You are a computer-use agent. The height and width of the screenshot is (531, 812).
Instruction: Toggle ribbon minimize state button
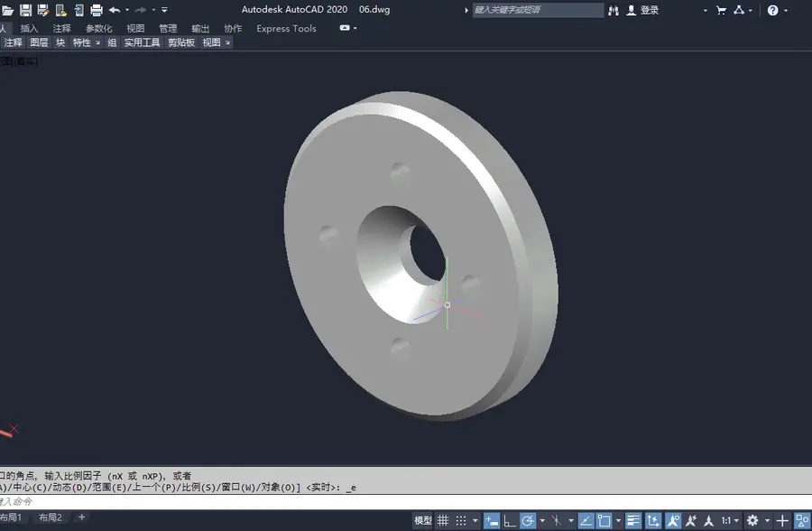(x=345, y=28)
